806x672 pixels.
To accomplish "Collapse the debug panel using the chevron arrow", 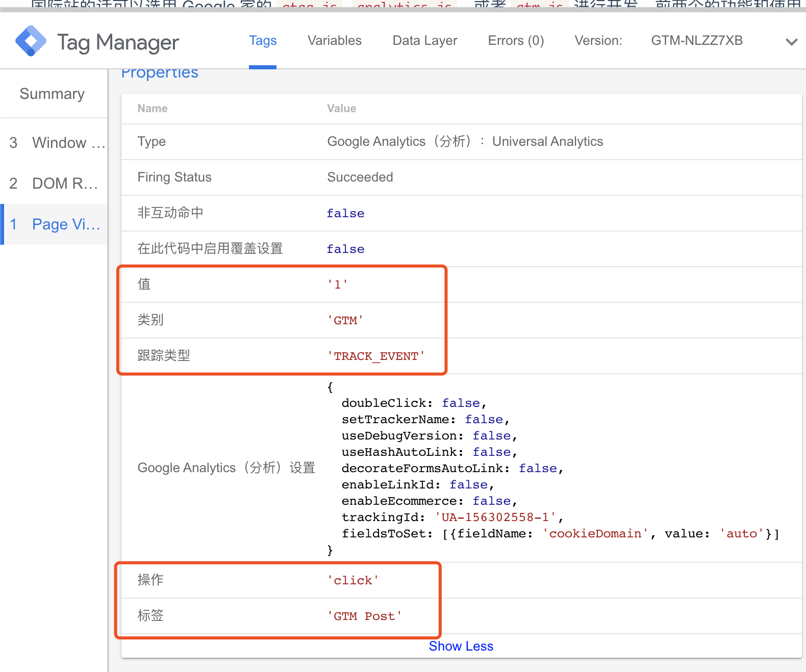I will [x=791, y=42].
